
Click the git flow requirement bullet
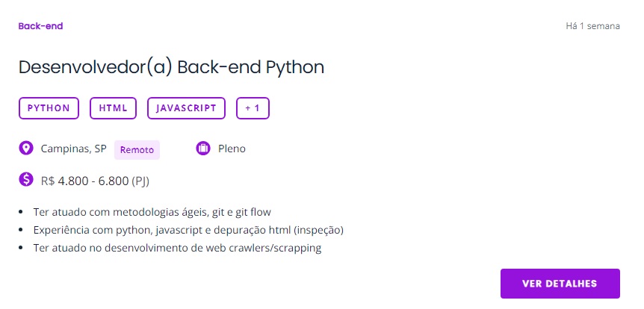152,212
